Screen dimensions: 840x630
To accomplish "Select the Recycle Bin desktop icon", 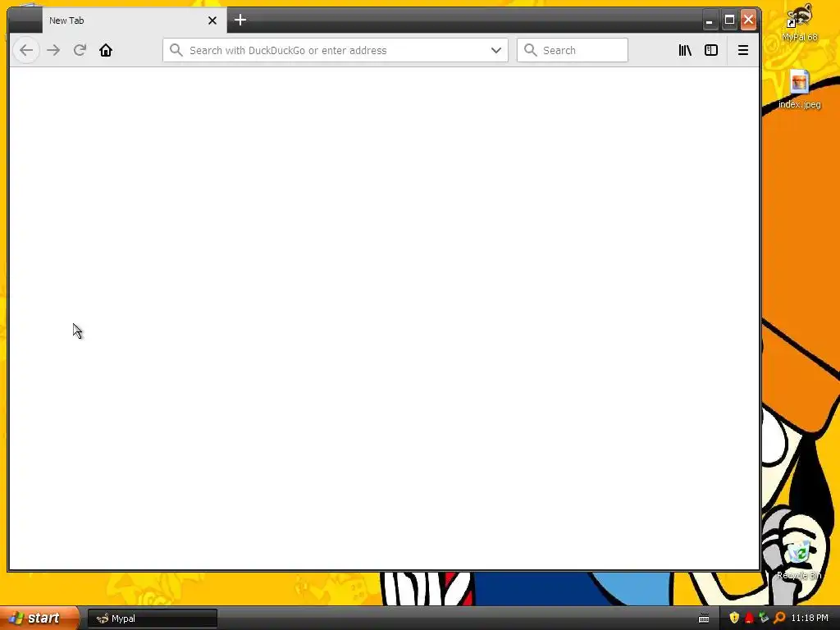I will coord(799,560).
